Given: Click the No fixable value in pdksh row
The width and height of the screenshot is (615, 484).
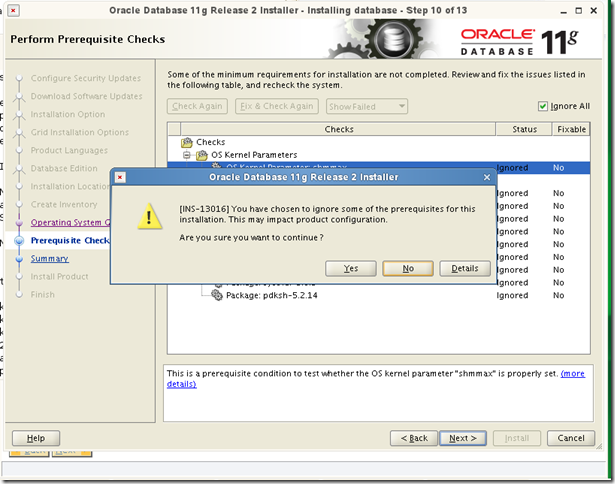Looking at the screenshot, I should pyautogui.click(x=559, y=295).
